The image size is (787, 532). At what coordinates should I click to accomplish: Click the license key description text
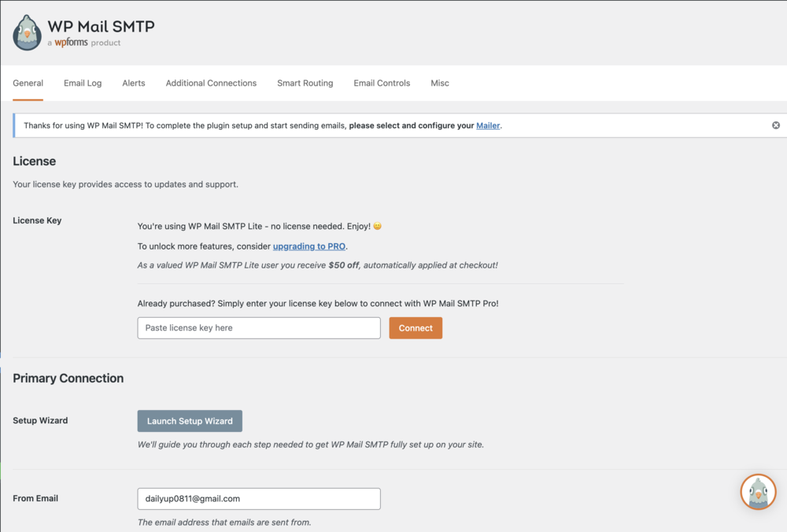click(125, 184)
